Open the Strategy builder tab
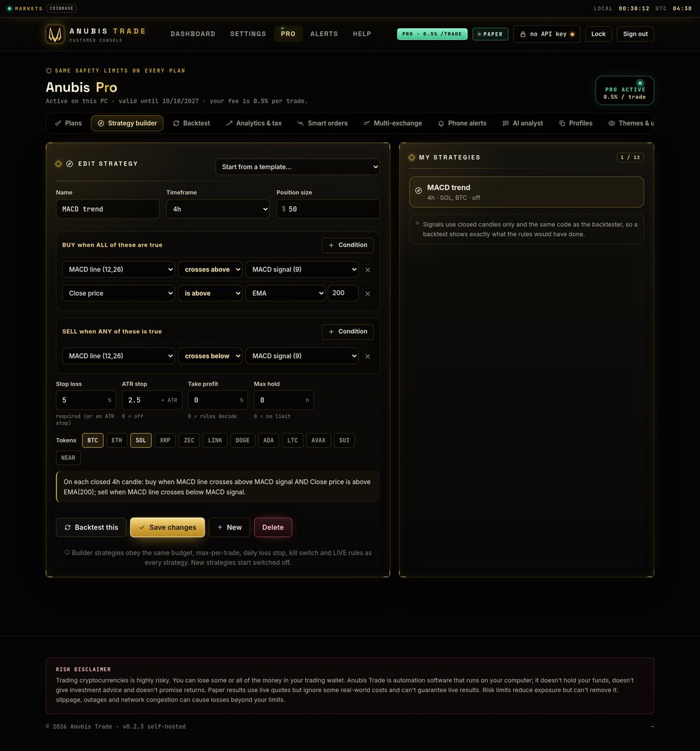700x751 pixels. (127, 123)
